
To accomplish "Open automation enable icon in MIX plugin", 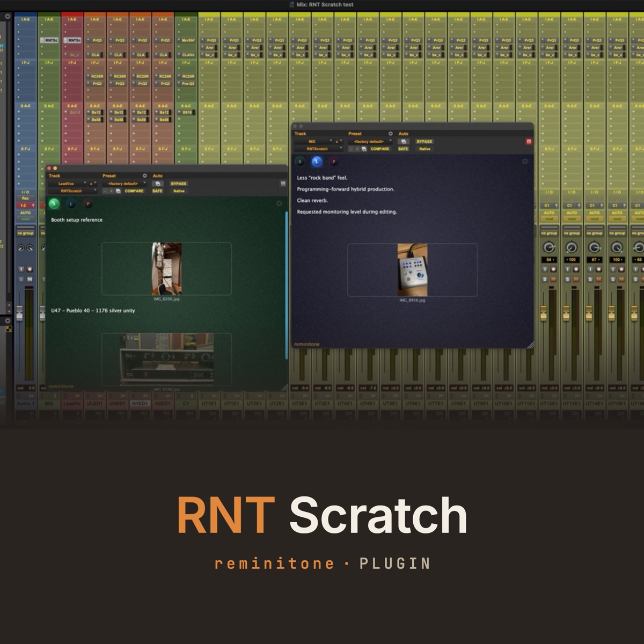I will click(404, 142).
